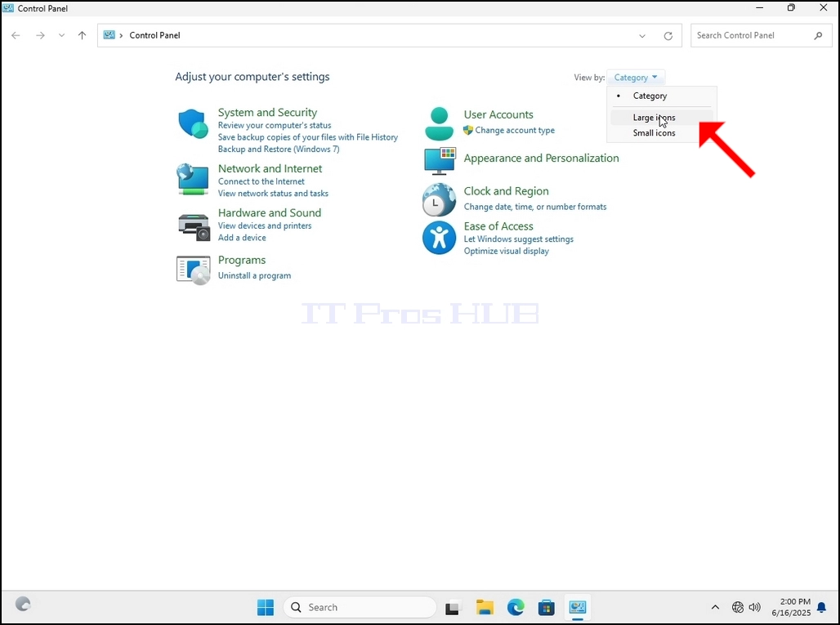
Task: Open Programs disc icon
Action: tap(194, 270)
